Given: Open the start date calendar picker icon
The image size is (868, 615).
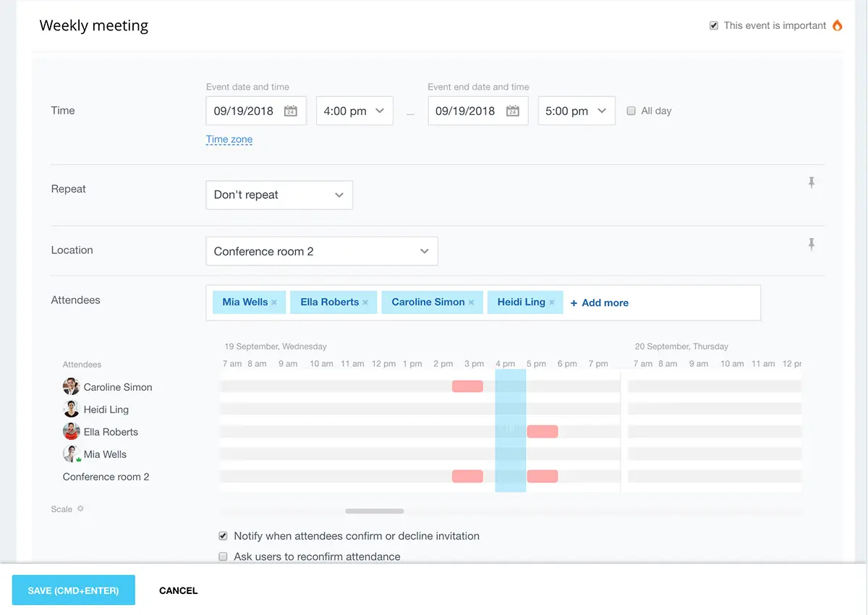Looking at the screenshot, I should tap(290, 111).
